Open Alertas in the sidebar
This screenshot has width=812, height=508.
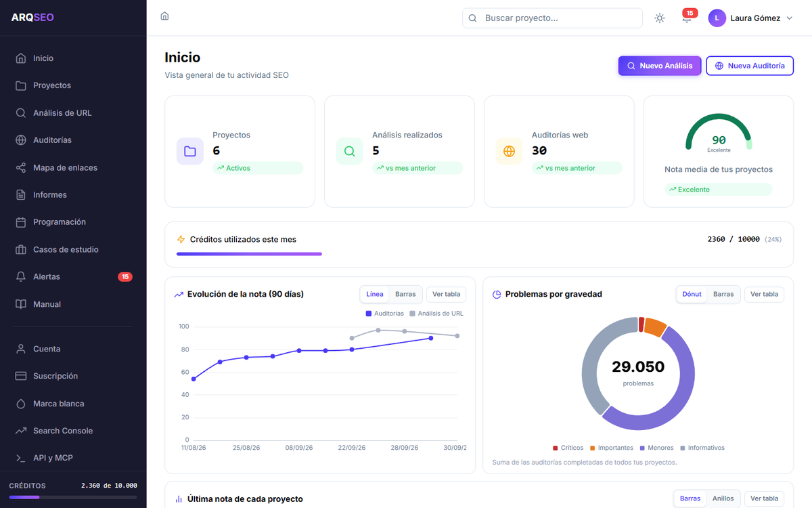click(73, 276)
